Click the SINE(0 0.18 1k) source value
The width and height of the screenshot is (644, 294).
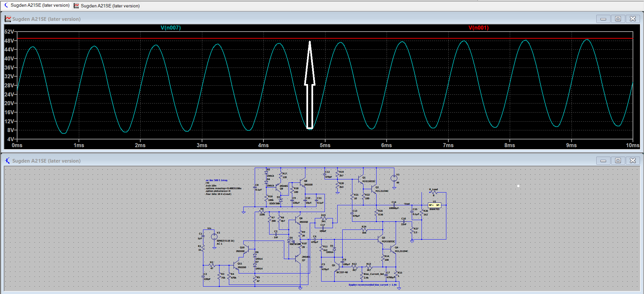pos(226,241)
